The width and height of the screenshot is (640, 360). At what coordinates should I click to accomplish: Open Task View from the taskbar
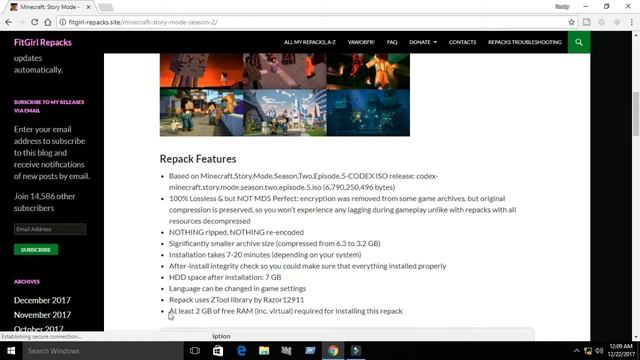(x=195, y=351)
